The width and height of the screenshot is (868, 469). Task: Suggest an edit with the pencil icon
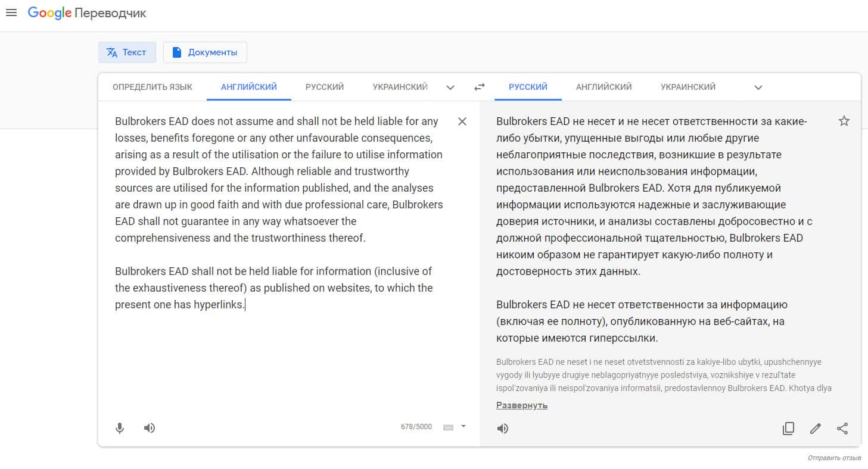point(816,429)
